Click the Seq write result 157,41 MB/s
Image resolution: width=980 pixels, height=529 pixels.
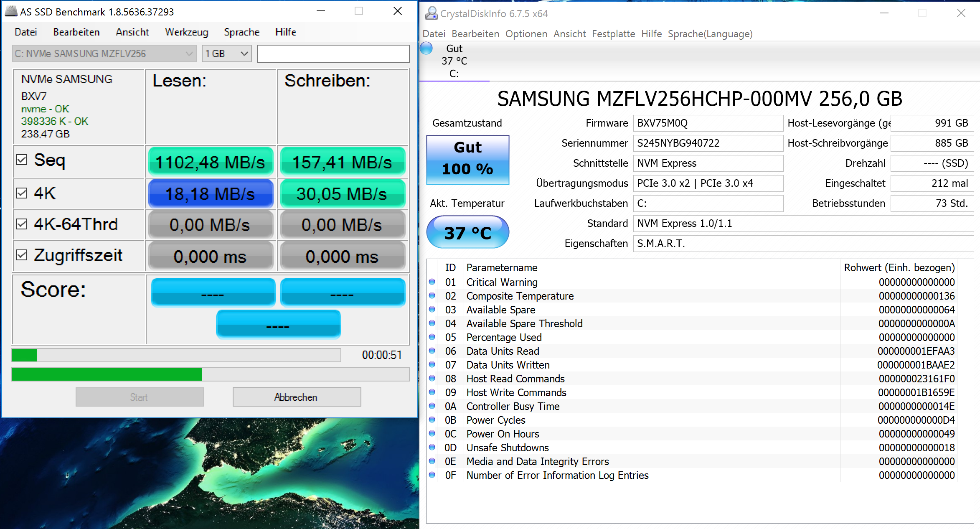click(343, 162)
